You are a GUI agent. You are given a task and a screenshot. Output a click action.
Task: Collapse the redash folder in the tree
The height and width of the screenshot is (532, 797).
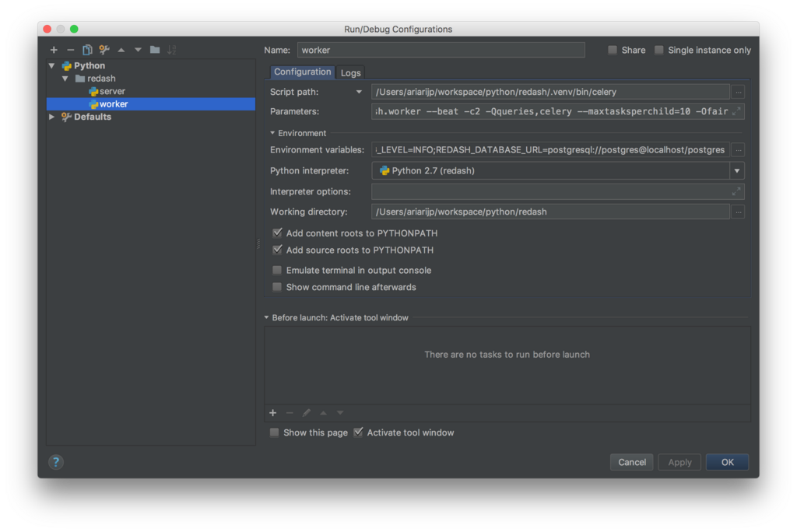pyautogui.click(x=66, y=78)
